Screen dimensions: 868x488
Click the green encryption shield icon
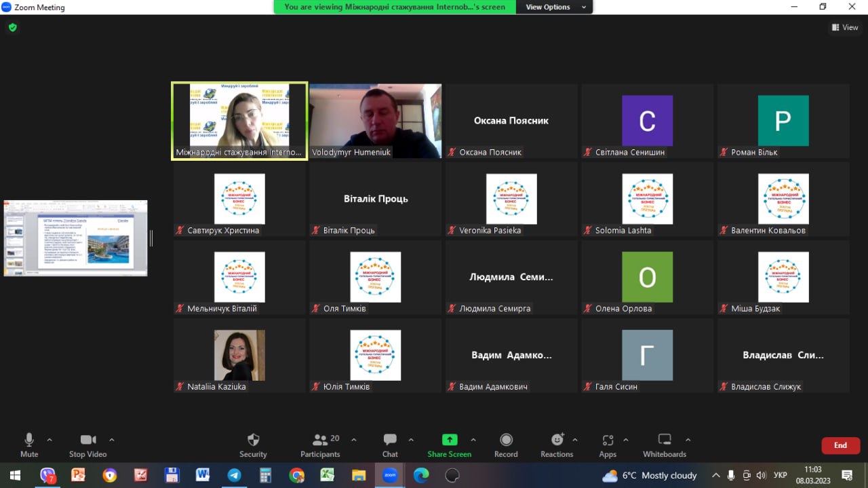coord(12,28)
